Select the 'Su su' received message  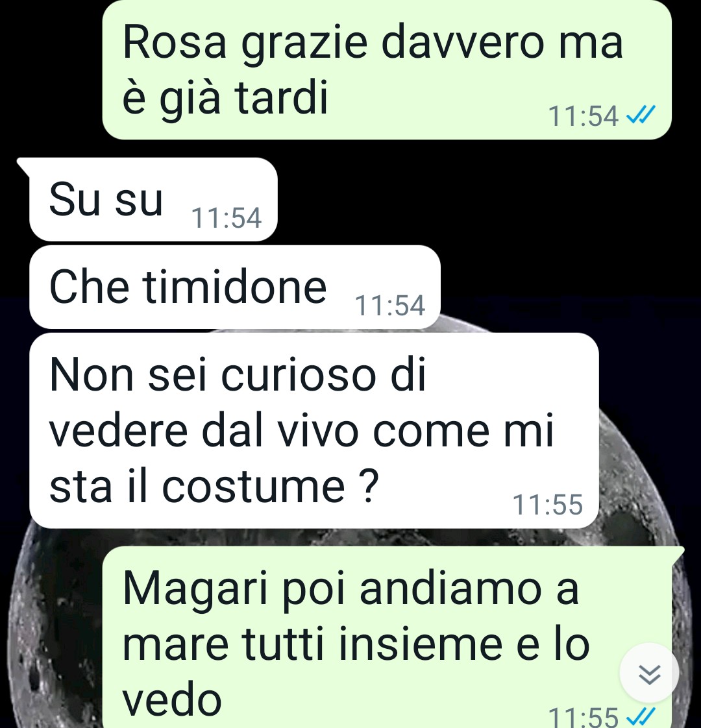pos(153,199)
